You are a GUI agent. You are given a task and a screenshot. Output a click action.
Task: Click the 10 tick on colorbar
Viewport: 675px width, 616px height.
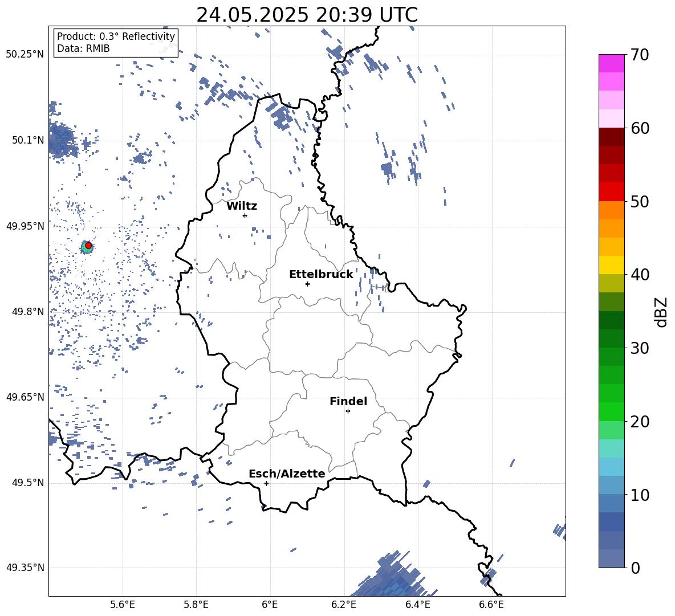coord(639,495)
